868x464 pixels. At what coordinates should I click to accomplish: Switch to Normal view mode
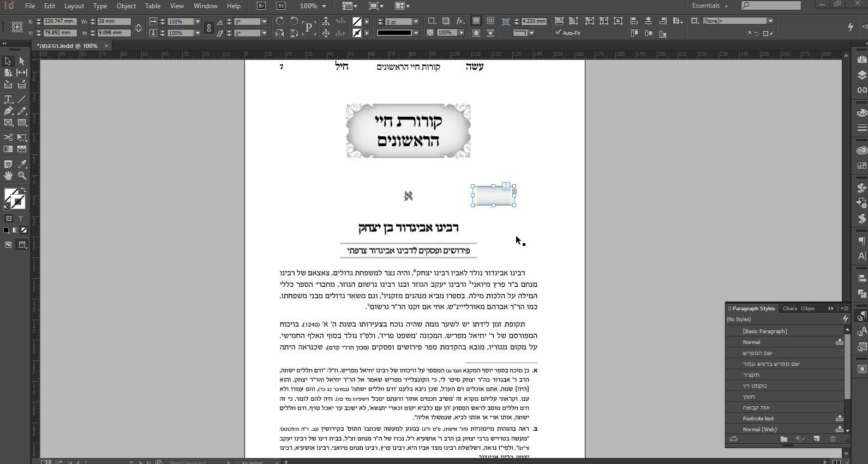click(9, 245)
